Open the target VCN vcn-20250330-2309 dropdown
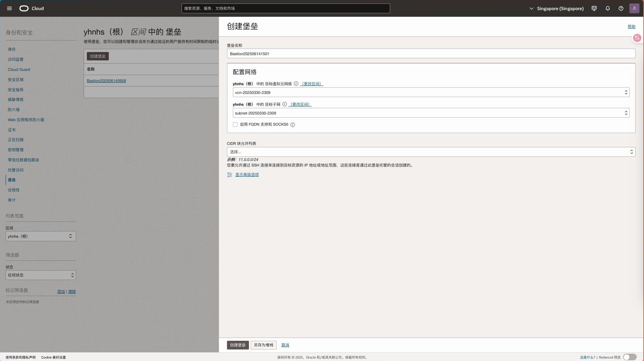 [431, 93]
